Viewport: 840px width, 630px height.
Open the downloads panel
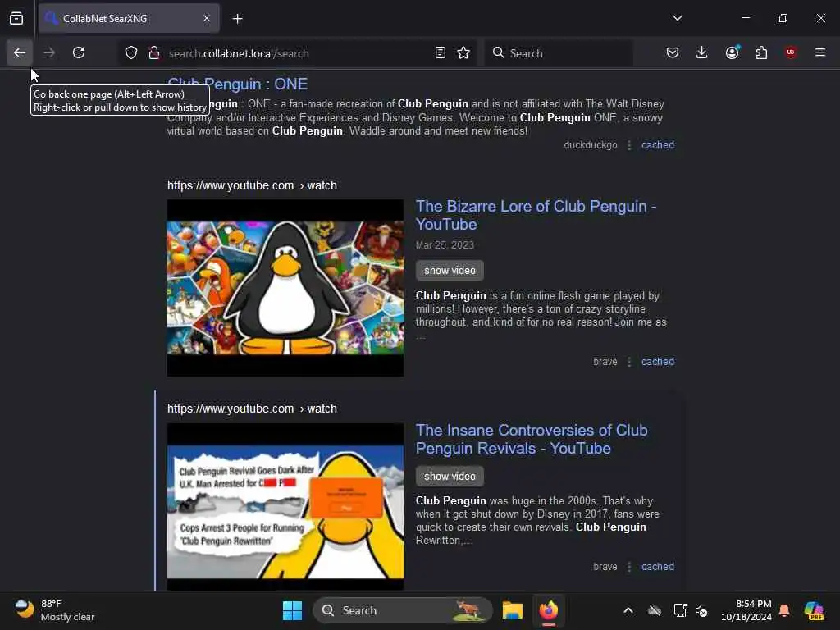coord(702,52)
